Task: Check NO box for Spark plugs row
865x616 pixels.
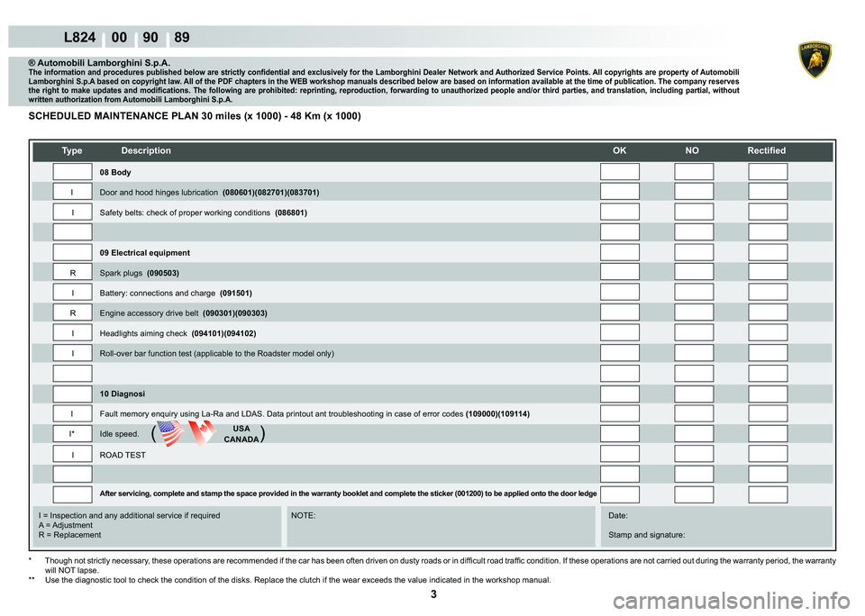Action: (x=694, y=273)
